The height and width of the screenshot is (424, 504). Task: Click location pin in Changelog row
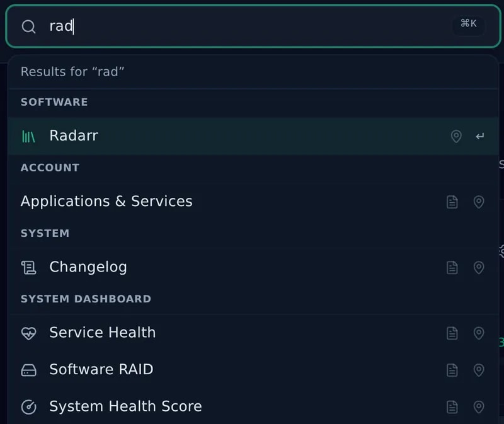[x=479, y=268]
